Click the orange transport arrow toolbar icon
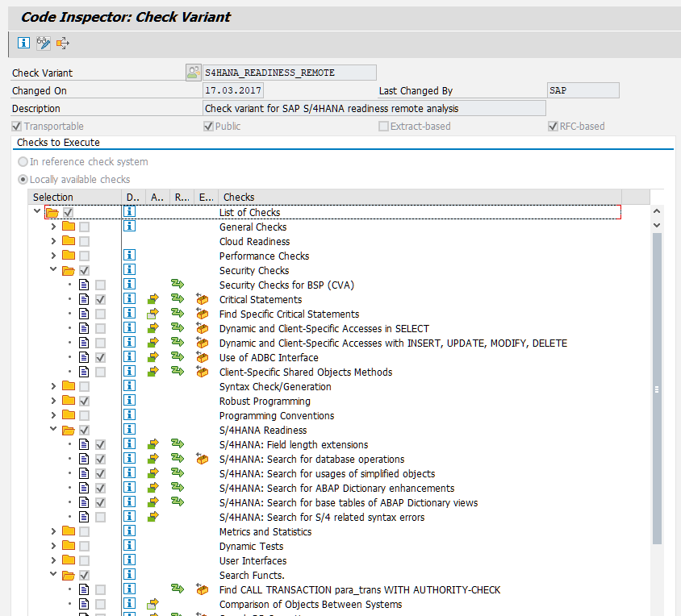Screen dimensions: 681x616 pos(63,43)
